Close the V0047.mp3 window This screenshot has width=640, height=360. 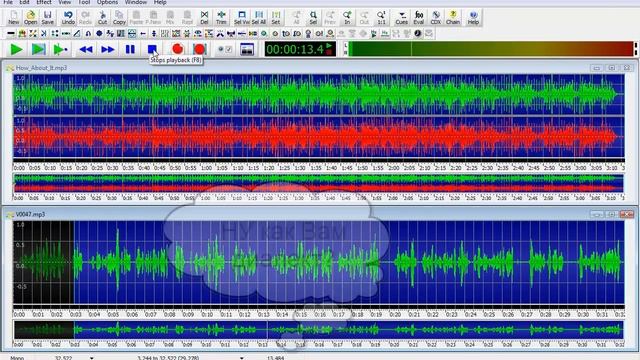click(627, 214)
